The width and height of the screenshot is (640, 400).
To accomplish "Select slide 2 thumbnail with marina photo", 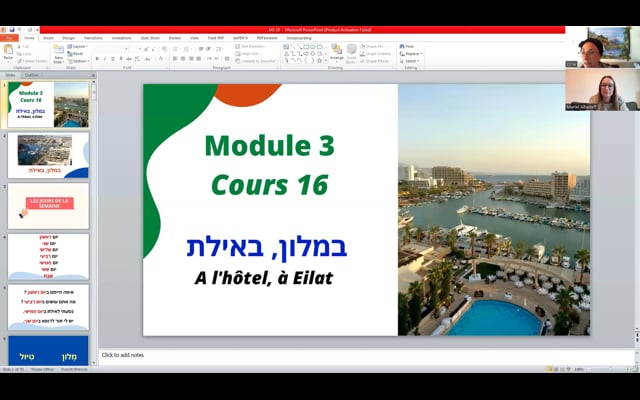I will coord(48,155).
